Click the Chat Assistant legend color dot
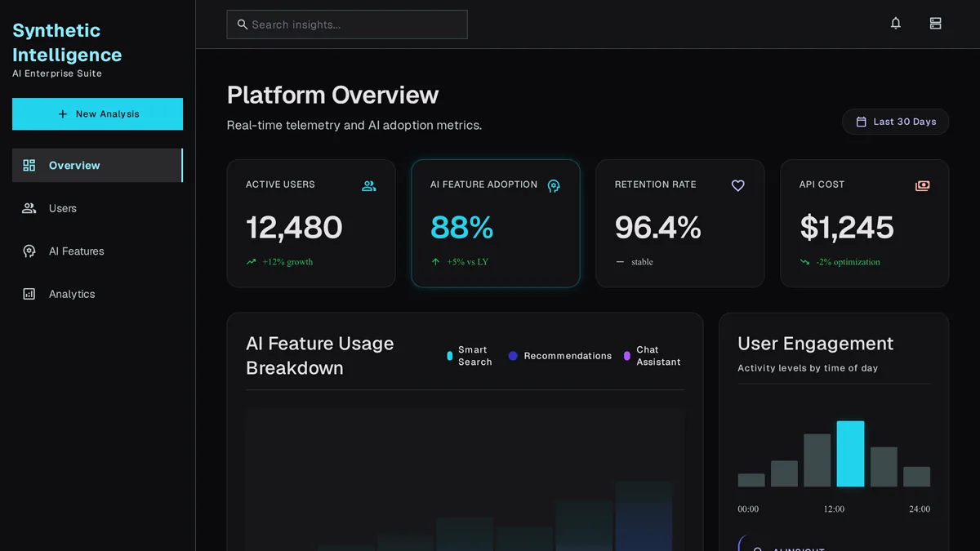 tap(627, 356)
